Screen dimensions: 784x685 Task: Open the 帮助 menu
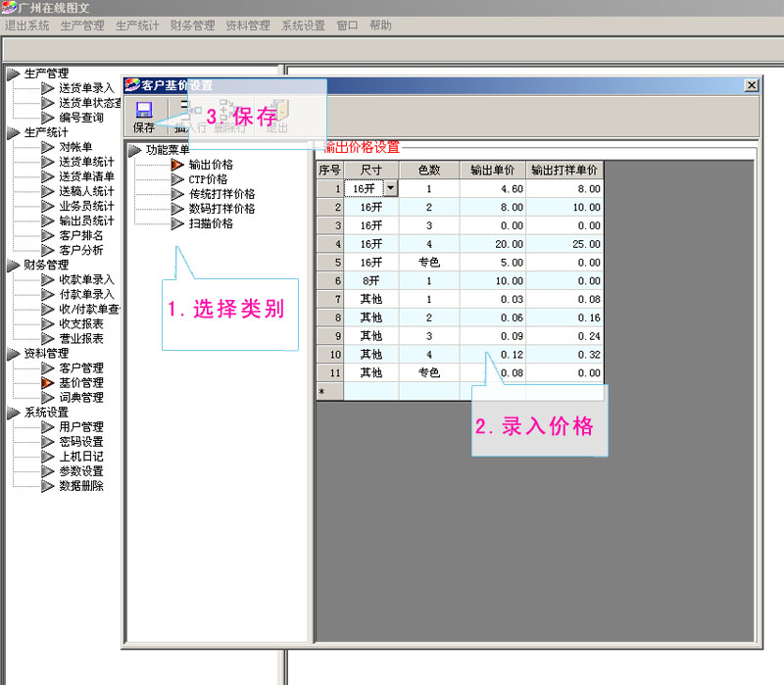[x=380, y=25]
